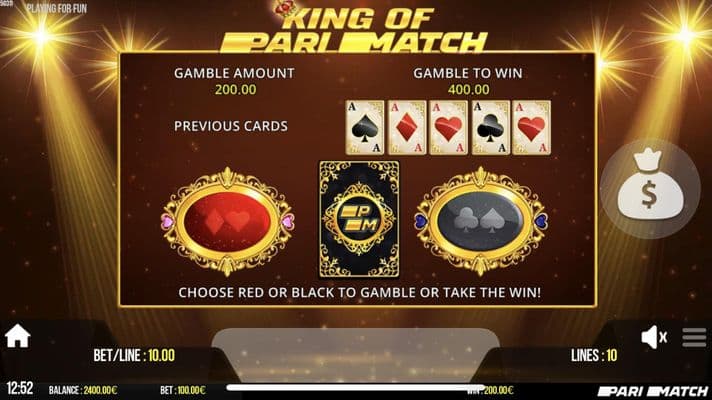
Task: Click the face-down PM card
Action: [359, 219]
